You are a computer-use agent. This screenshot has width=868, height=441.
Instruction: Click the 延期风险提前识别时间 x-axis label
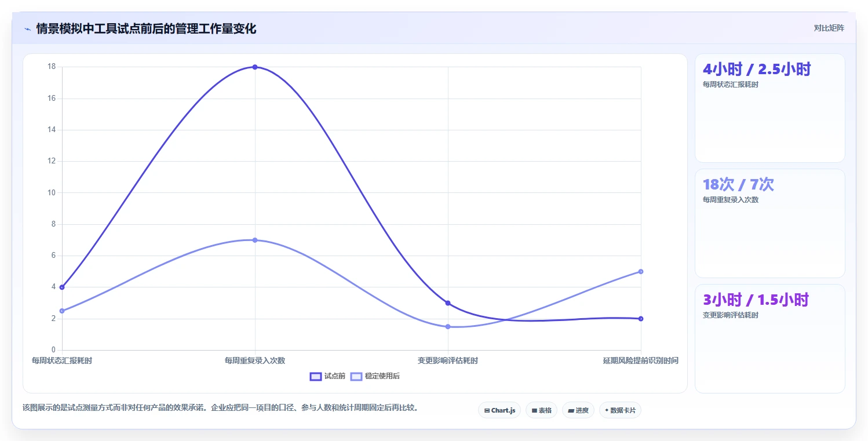tap(641, 360)
